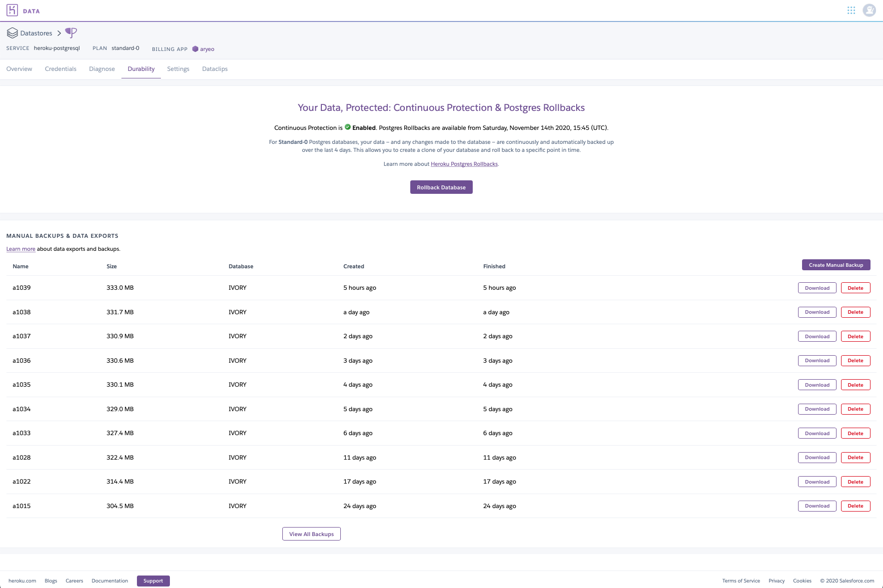Select the a1015 backup name
Screen dimensions: 883x588
click(x=21, y=506)
